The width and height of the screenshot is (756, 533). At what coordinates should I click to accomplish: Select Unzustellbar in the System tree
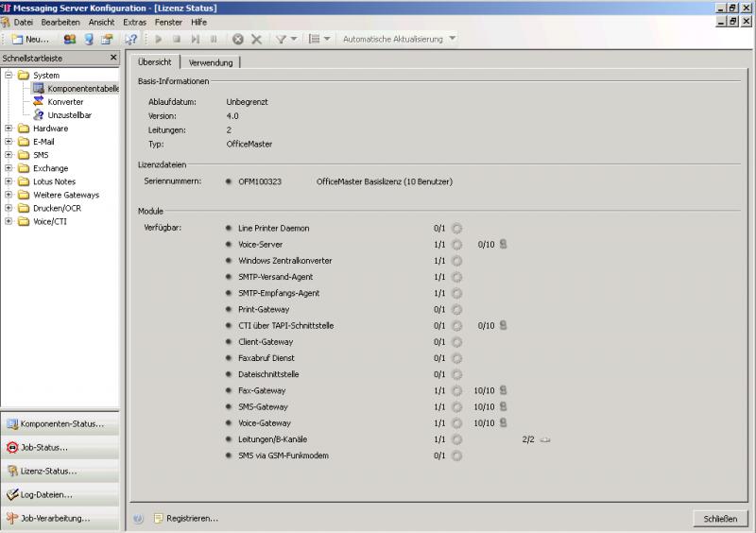pyautogui.click(x=69, y=114)
